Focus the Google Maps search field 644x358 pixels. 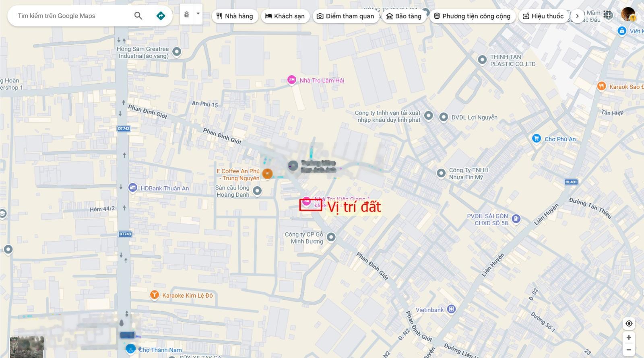pyautogui.click(x=72, y=16)
